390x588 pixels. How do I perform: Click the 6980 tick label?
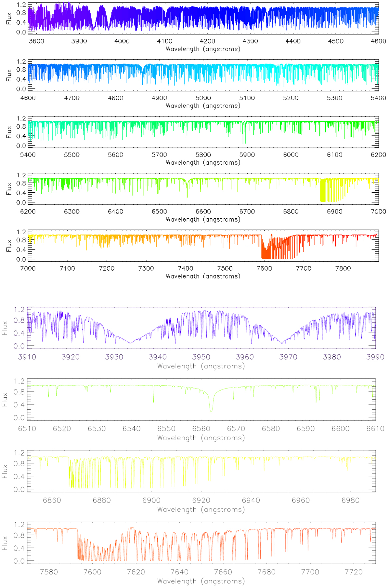pos(350,500)
